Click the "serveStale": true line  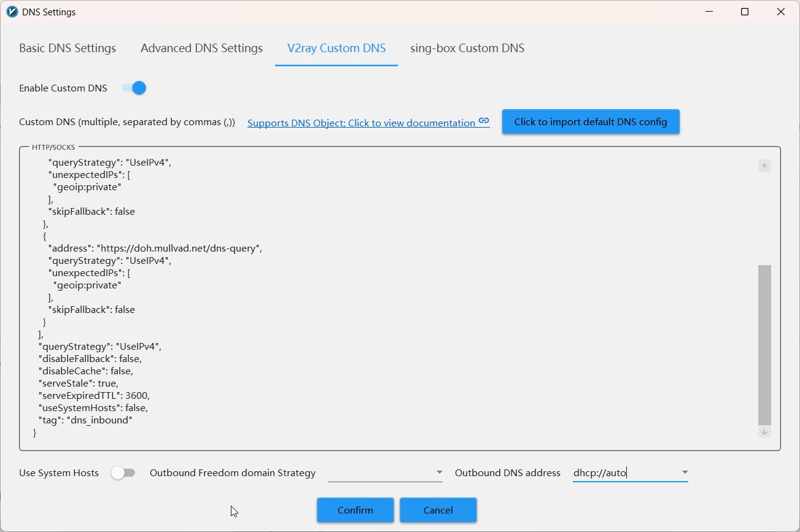78,383
